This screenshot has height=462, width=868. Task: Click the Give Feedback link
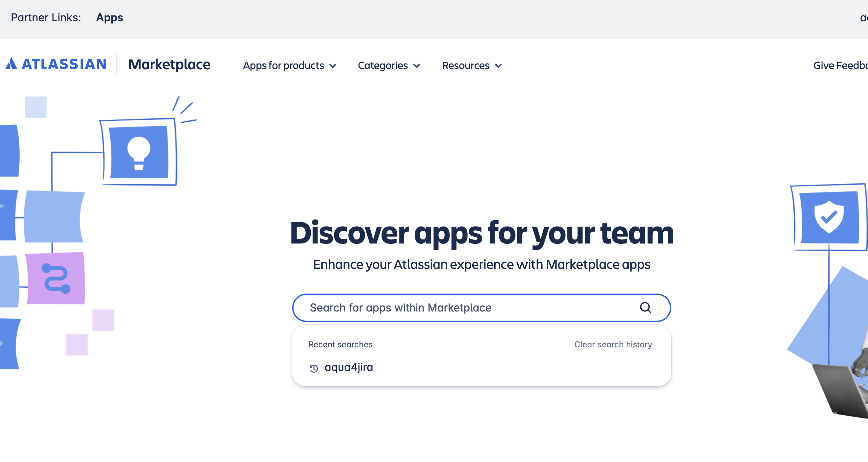[x=840, y=66]
